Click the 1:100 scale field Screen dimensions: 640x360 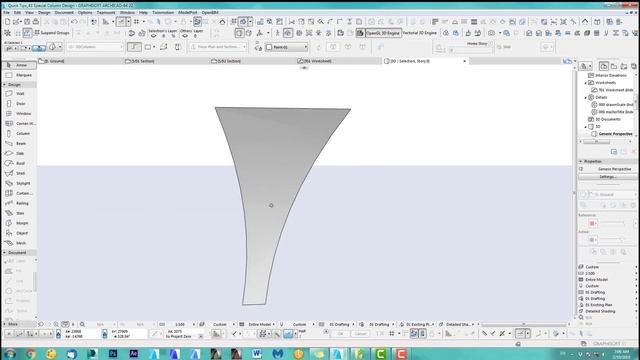[x=180, y=324]
